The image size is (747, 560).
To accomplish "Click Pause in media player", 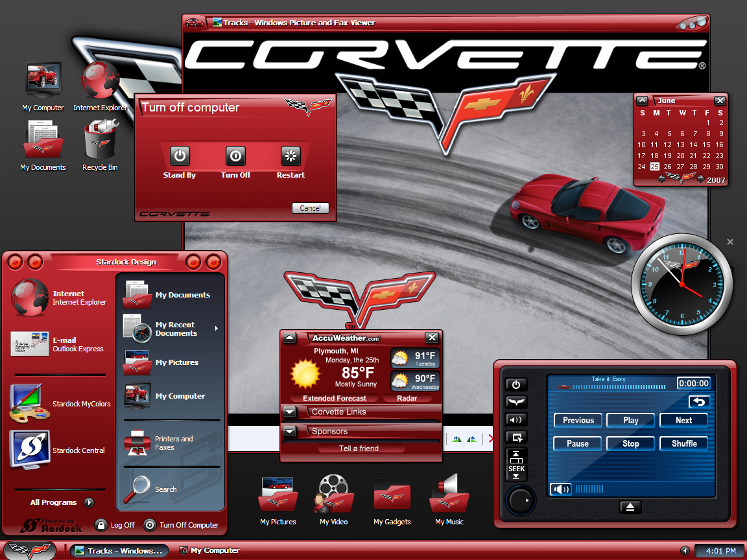I will (577, 443).
